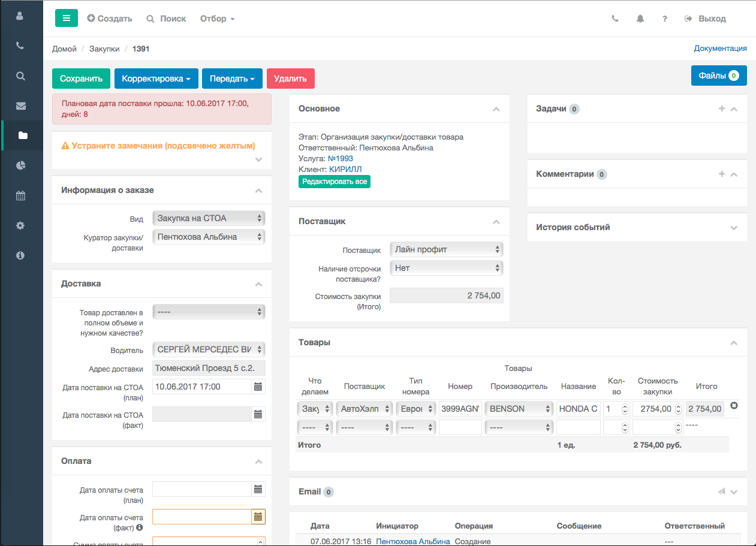
Task: Go to Домой breadcrumb
Action: click(64, 49)
